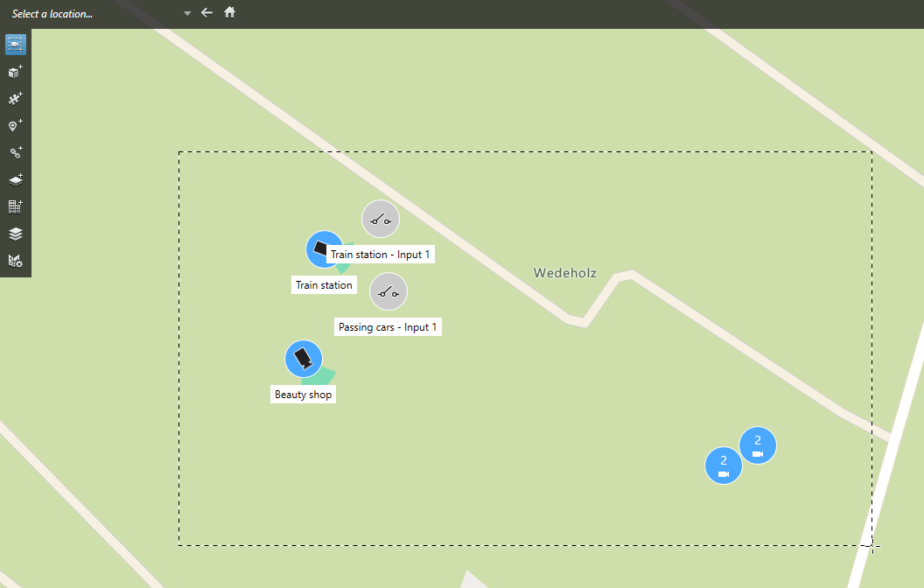The height and width of the screenshot is (588, 924).
Task: Go back to the previous location
Action: pyautogui.click(x=206, y=13)
